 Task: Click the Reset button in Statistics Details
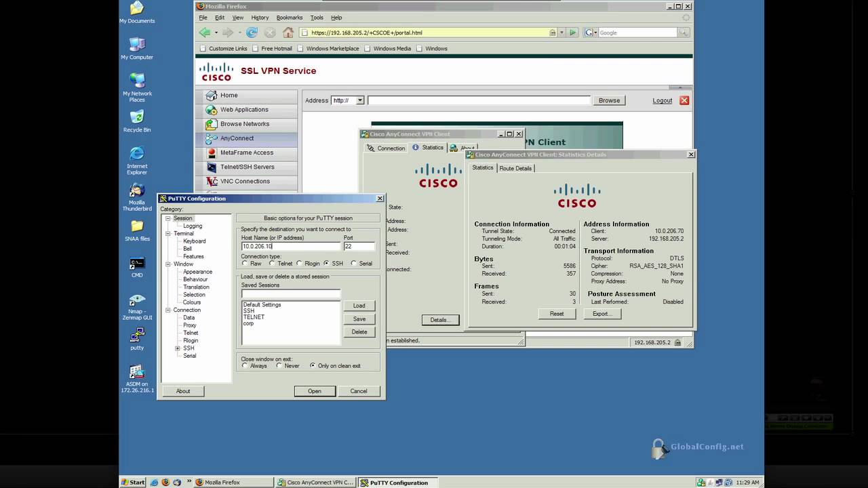pos(557,314)
